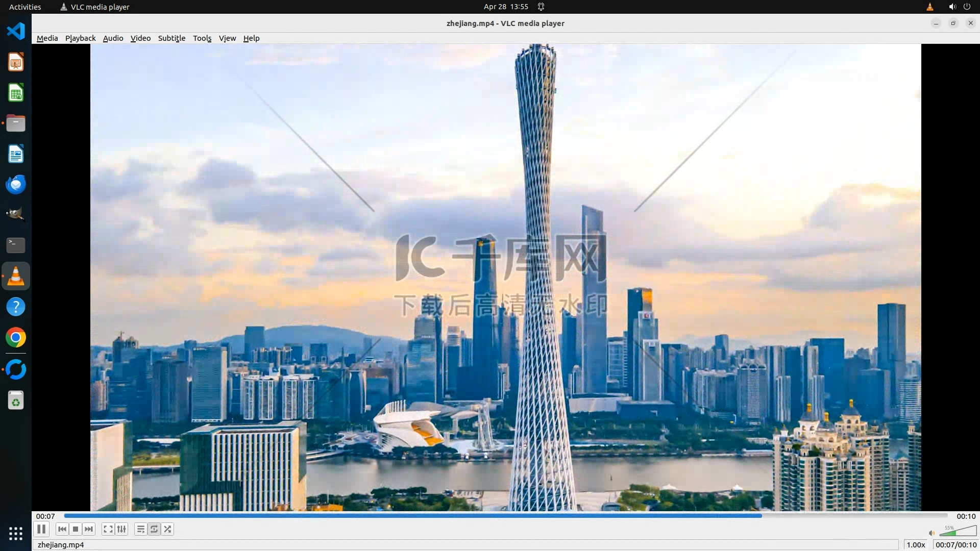Expand the Tools menu
The width and height of the screenshot is (980, 551).
[x=202, y=38]
